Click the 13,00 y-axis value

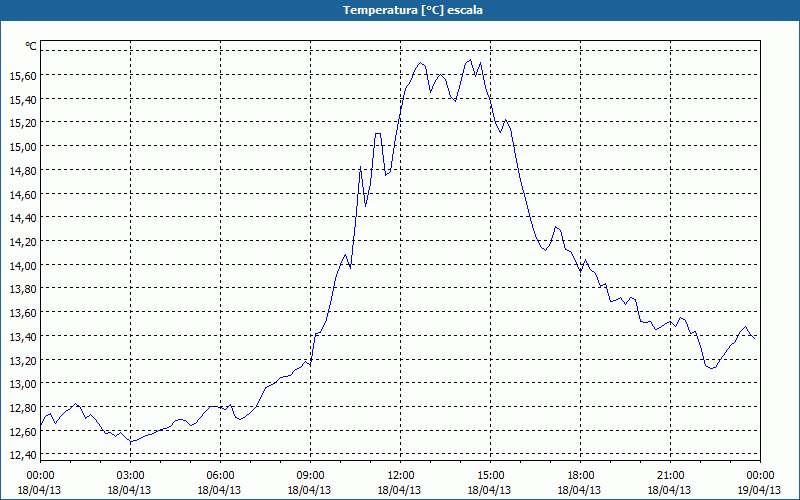point(23,384)
